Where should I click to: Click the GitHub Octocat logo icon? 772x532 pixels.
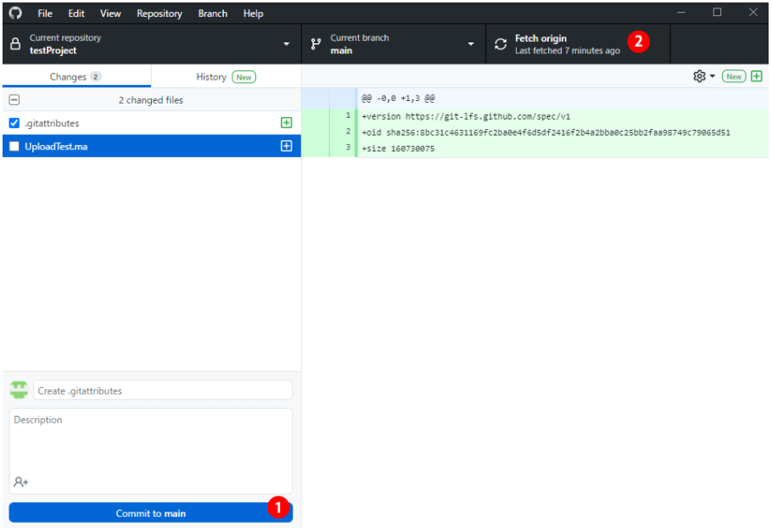coord(15,13)
